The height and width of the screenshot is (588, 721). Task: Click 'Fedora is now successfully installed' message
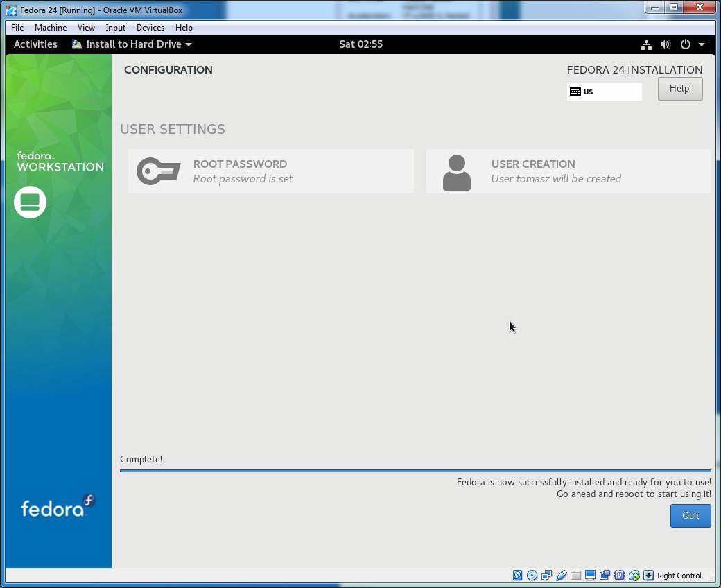[584, 483]
